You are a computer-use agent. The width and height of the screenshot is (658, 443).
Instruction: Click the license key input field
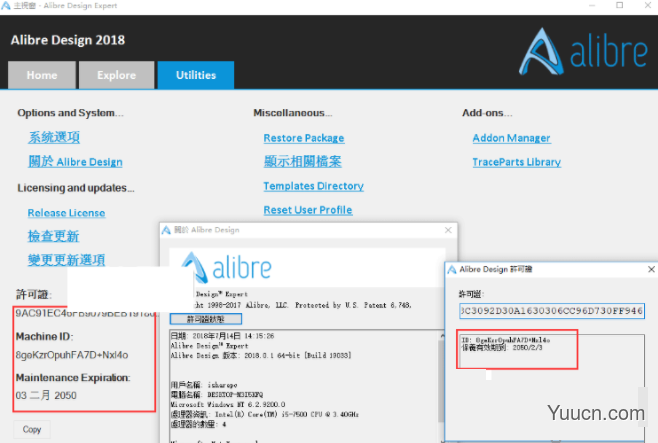tap(552, 311)
